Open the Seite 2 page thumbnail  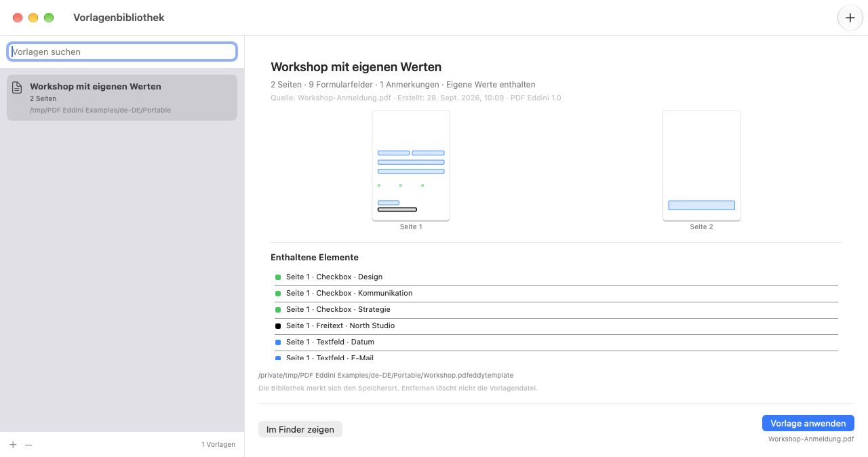click(x=701, y=165)
